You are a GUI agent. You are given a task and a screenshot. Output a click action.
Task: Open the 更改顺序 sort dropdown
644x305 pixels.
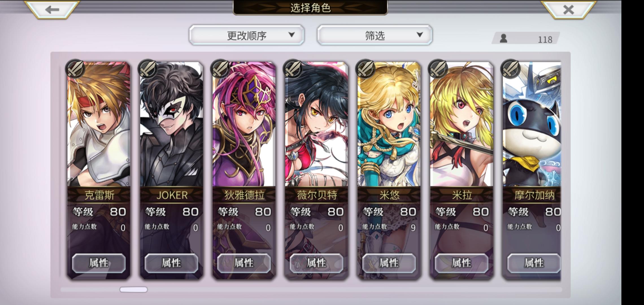(247, 35)
